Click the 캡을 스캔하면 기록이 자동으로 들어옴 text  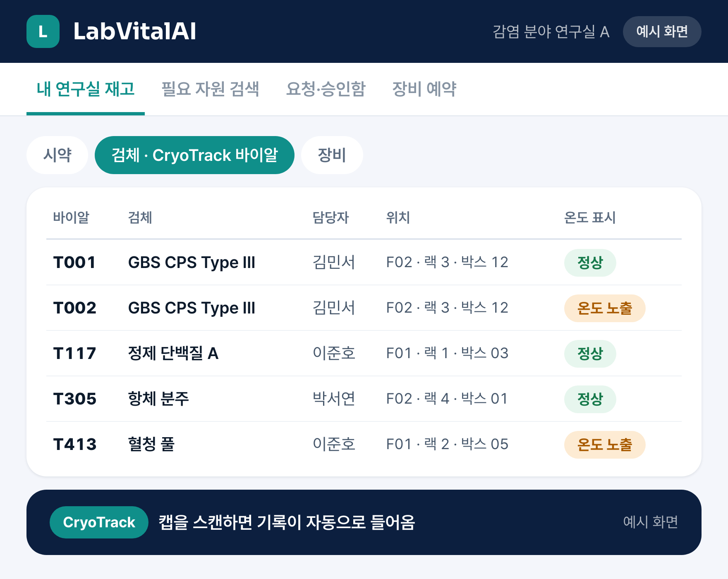(287, 522)
